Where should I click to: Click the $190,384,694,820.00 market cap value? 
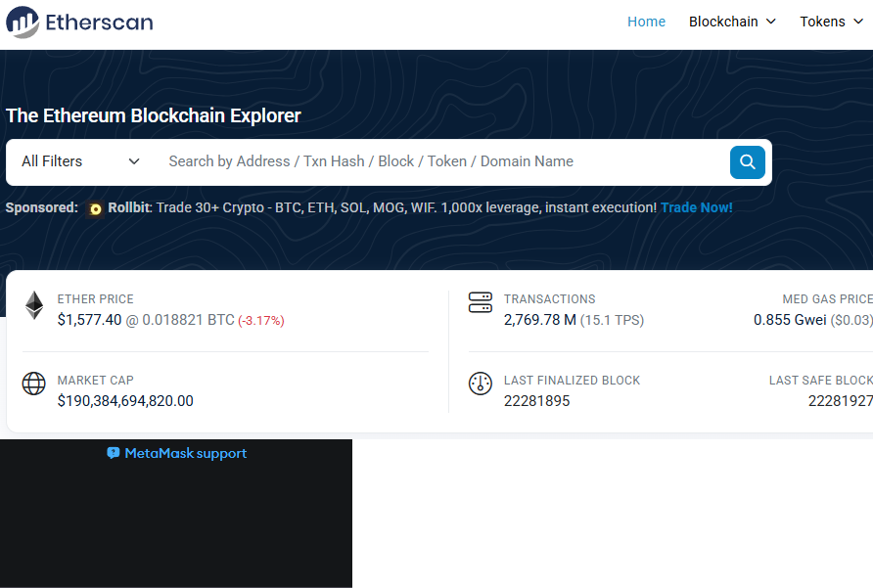click(125, 401)
